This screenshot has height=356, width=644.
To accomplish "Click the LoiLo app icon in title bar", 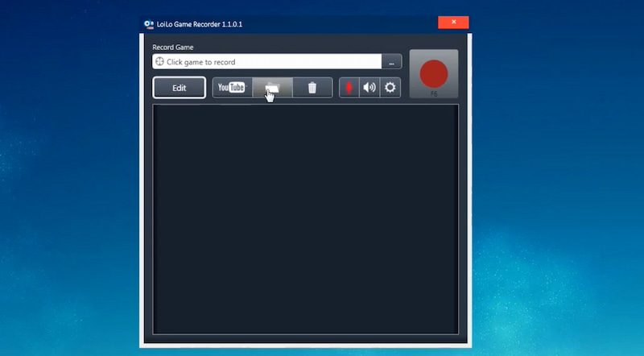I will point(148,24).
